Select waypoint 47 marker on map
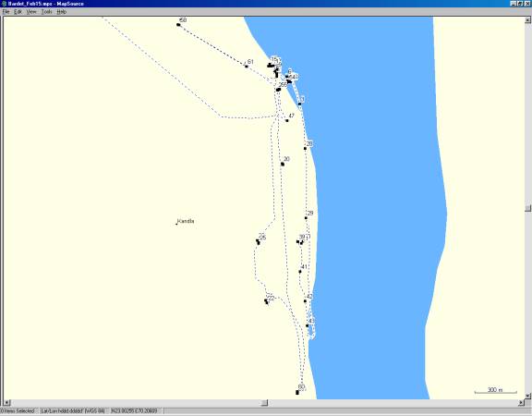532x416 pixels. tap(287, 120)
